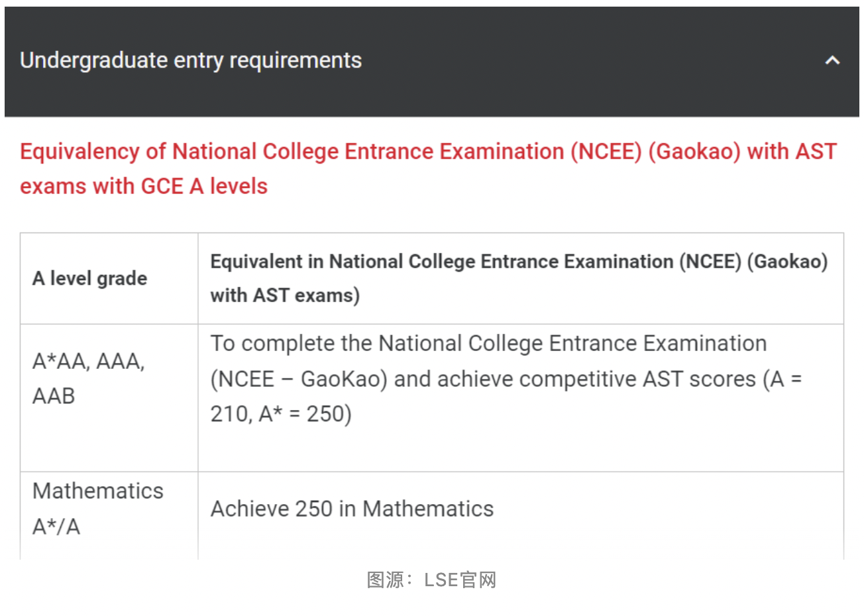Viewport: 864px width, 616px height.
Task: Click the "exams with GCE A levels" heading line
Action: tap(144, 186)
